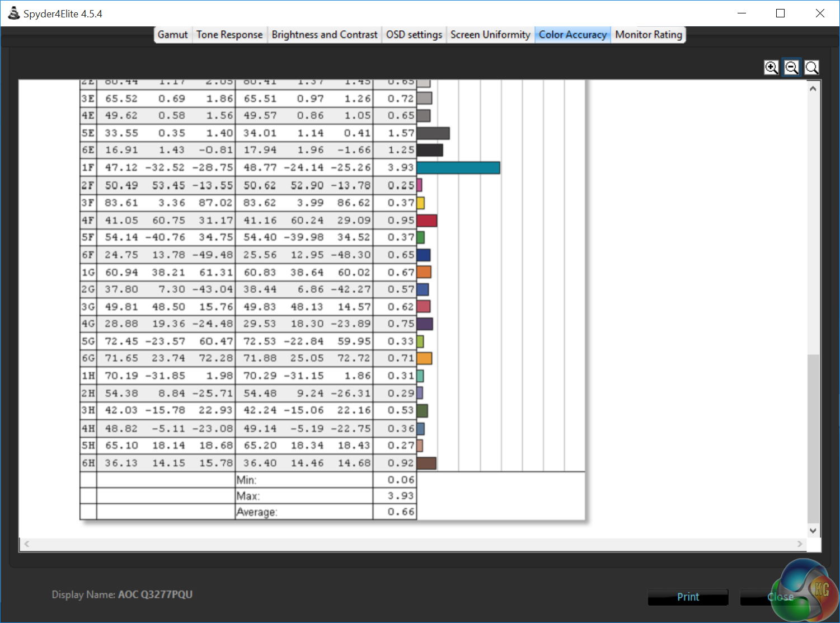Click the vertical scrollbar up arrow
The width and height of the screenshot is (840, 623).
(813, 88)
